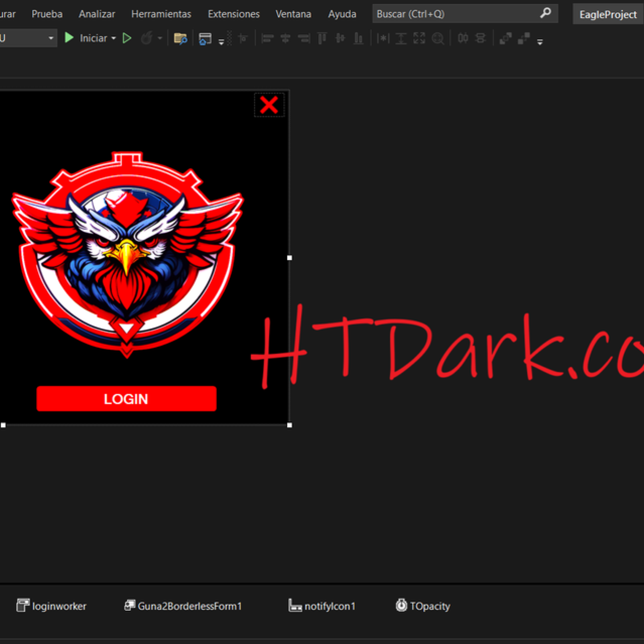
Task: Open the dropdown arrow beside Iniciar
Action: pos(114,38)
